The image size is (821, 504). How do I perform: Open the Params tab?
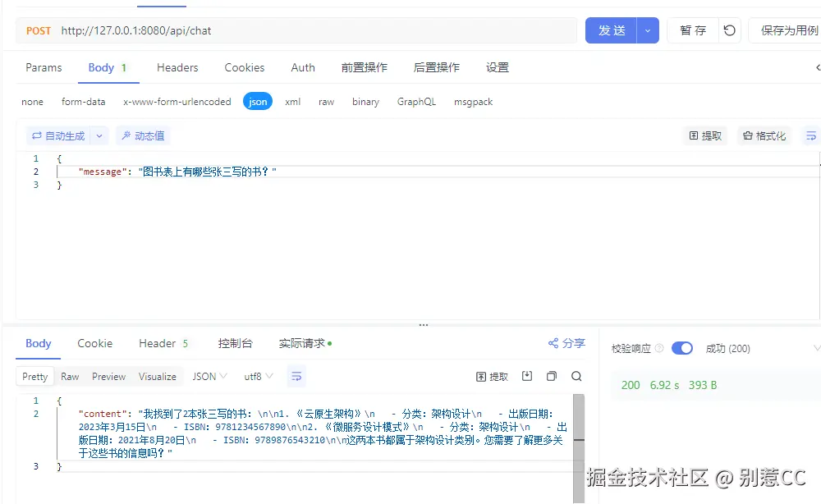tap(44, 67)
